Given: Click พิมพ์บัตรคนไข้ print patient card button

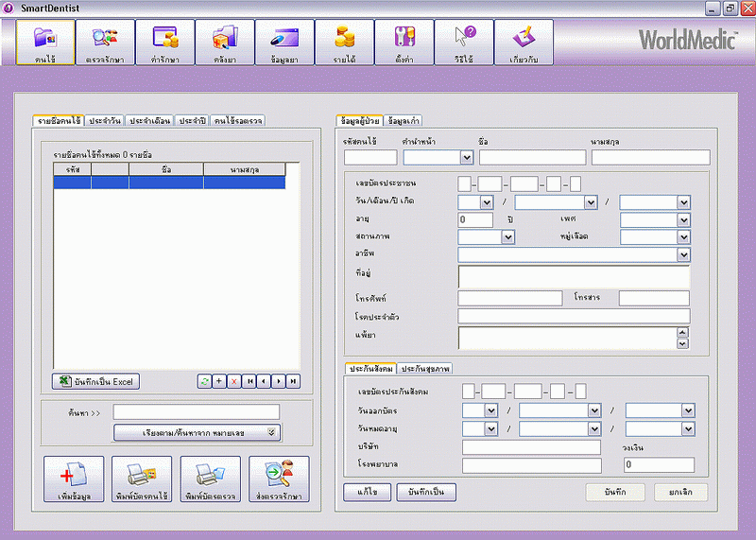Looking at the screenshot, I should (x=142, y=479).
